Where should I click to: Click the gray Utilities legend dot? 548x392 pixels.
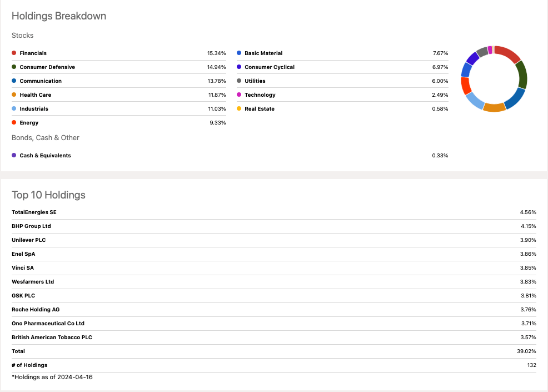(x=239, y=81)
